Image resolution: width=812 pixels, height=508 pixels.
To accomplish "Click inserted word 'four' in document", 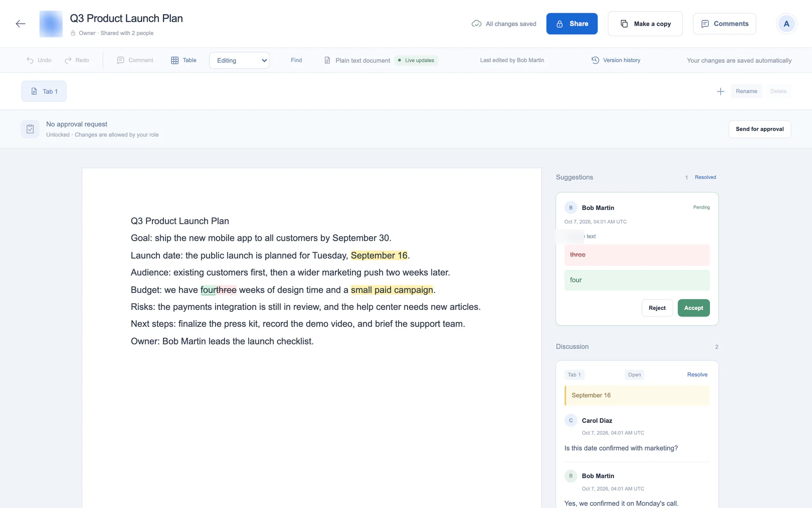I will (208, 290).
